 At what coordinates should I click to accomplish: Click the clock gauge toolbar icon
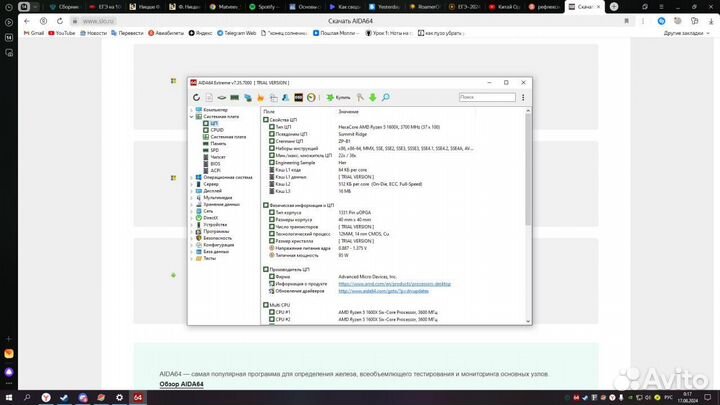coord(311,97)
